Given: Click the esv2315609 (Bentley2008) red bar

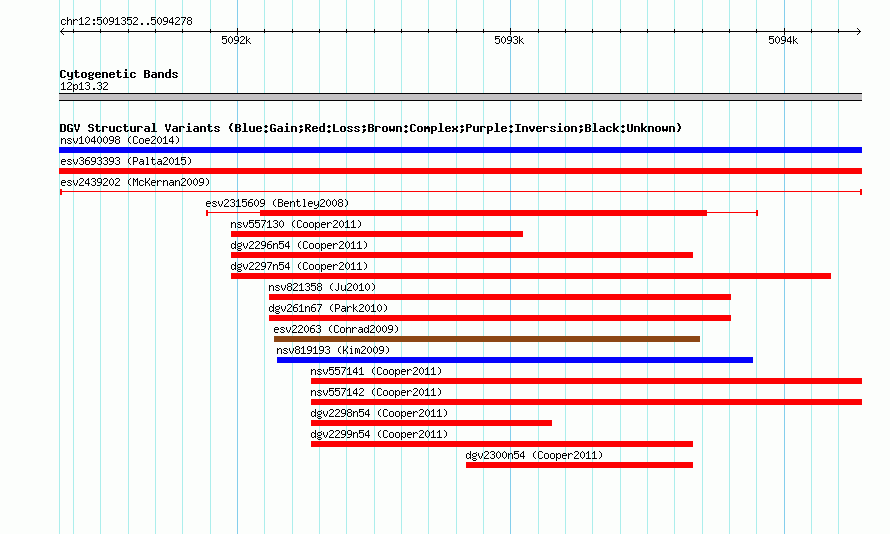Looking at the screenshot, I should [x=483, y=213].
